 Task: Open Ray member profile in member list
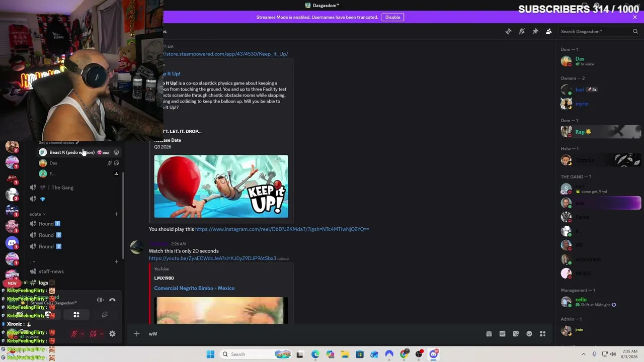click(601, 132)
